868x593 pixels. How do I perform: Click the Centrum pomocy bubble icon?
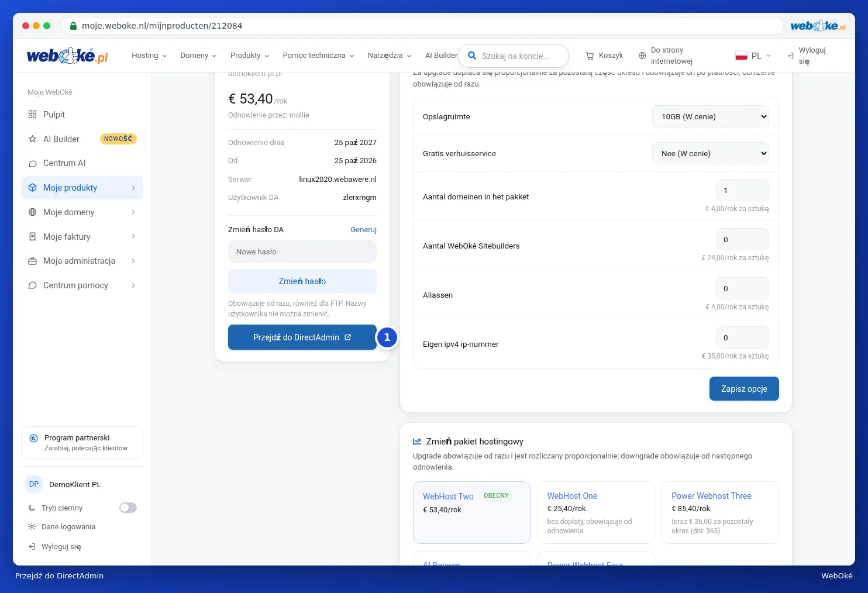(32, 285)
